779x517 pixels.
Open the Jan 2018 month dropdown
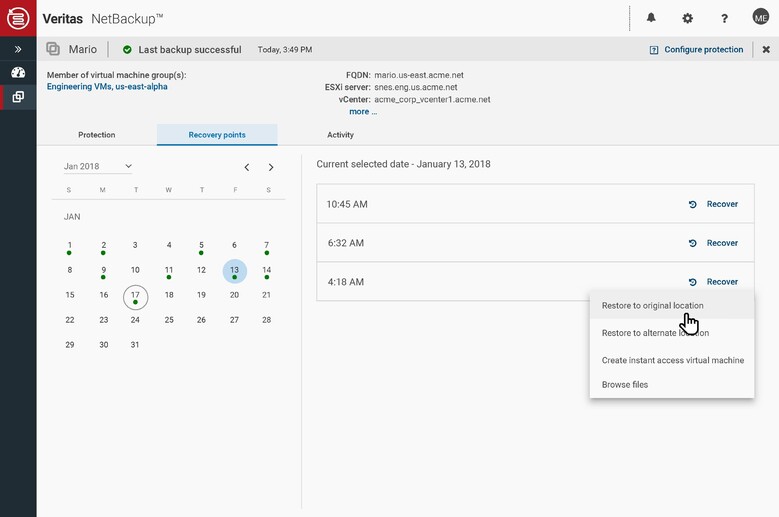click(97, 166)
